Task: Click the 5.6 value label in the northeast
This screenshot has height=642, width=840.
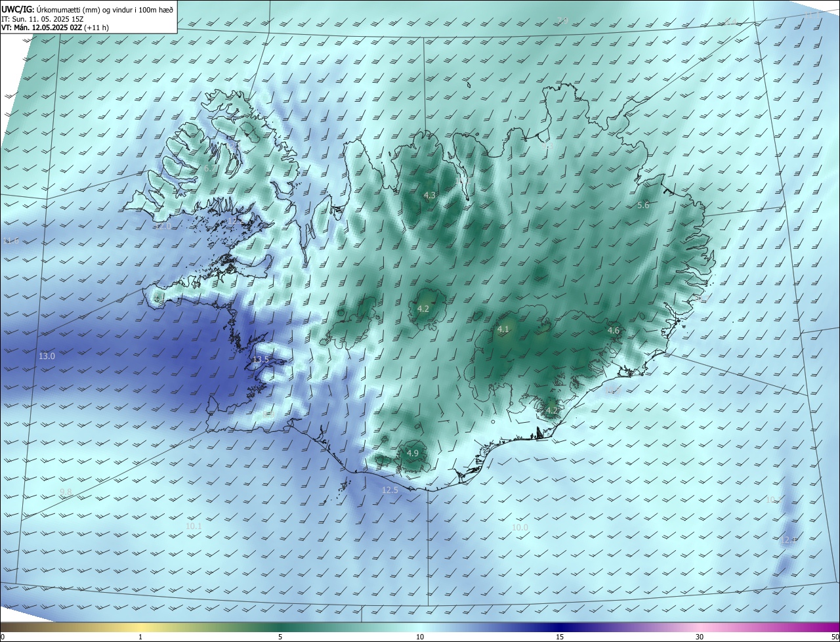Action: (x=643, y=205)
